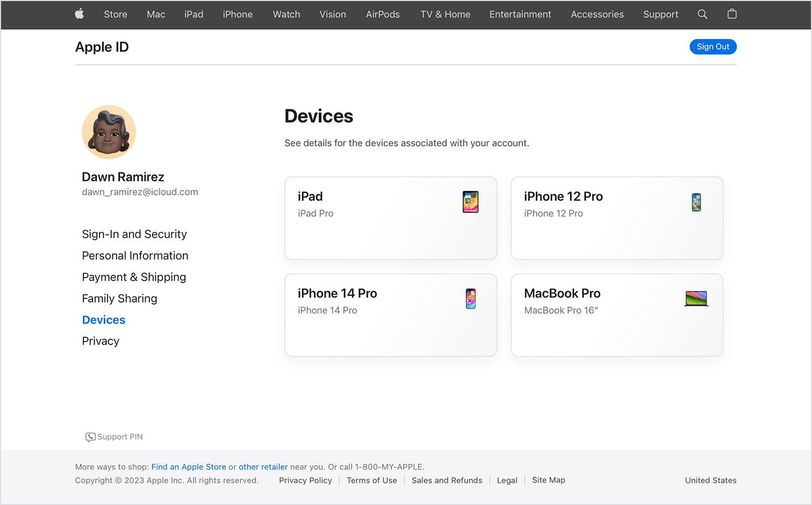
Task: Click the Support PIN chat icon
Action: pos(90,437)
